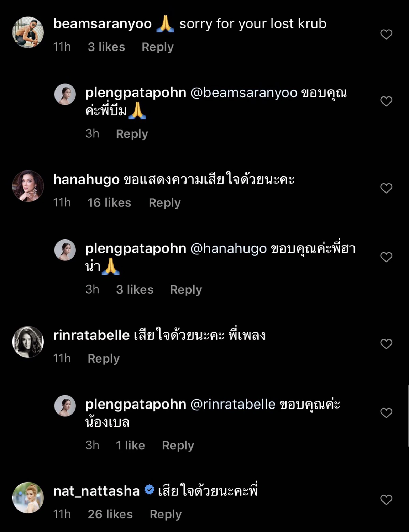Open the nat_nattasha username
Screen dimensions: 409x532
click(x=96, y=491)
